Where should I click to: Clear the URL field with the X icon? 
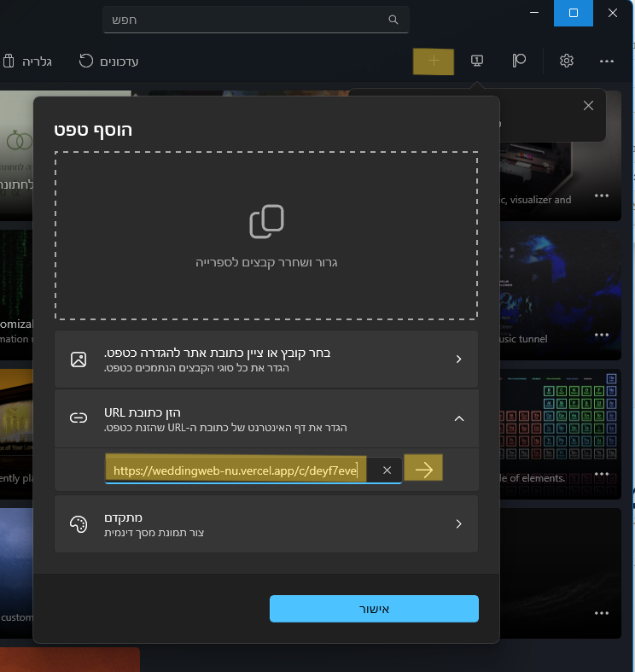(x=387, y=470)
